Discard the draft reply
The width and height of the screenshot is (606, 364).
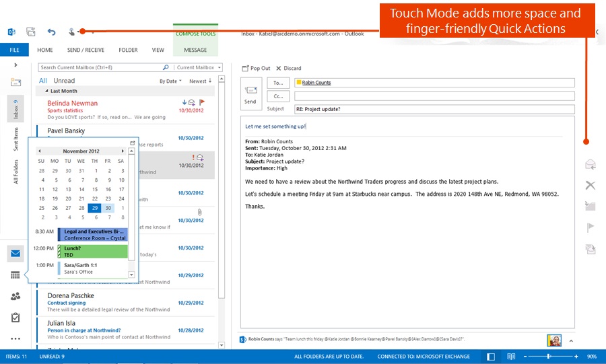coord(288,68)
